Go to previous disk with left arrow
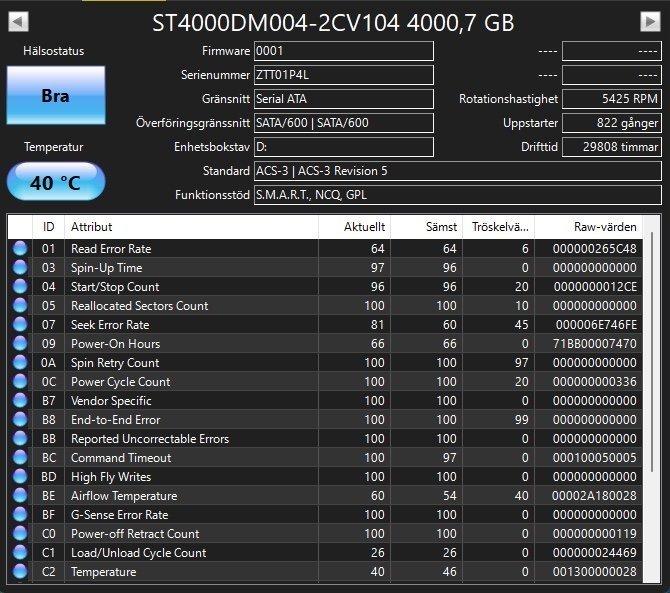 (18, 21)
